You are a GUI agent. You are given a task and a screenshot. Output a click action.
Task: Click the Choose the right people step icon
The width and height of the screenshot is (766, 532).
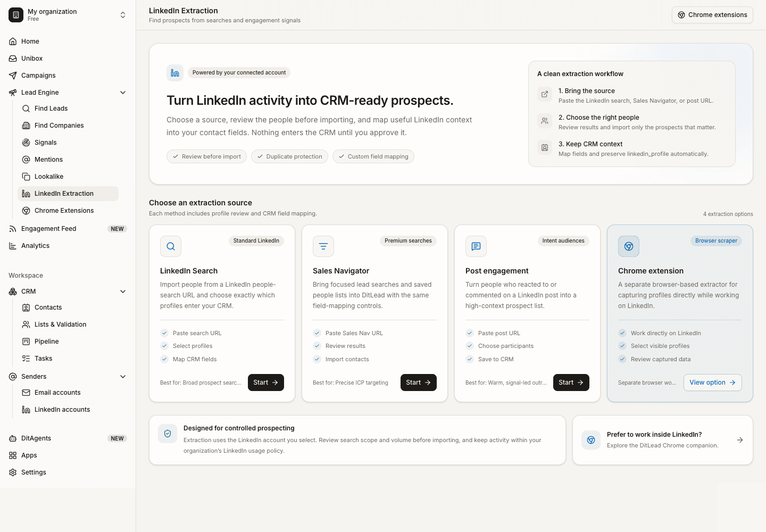pos(545,121)
